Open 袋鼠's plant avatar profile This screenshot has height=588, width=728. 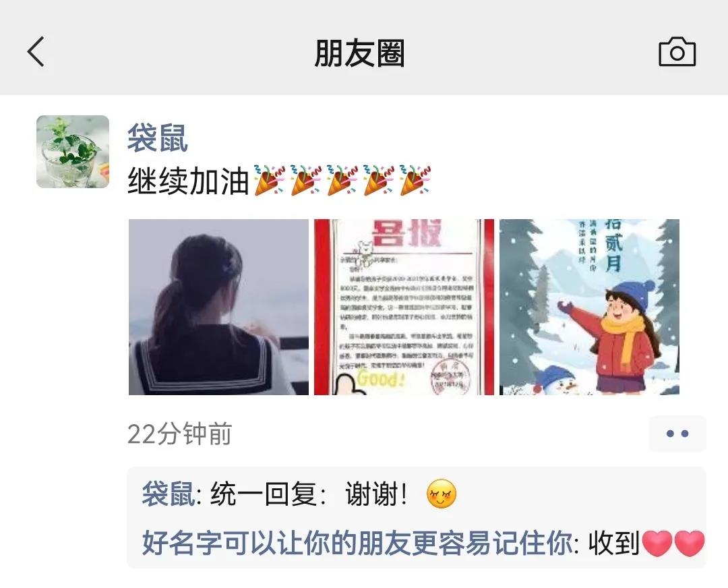[73, 152]
